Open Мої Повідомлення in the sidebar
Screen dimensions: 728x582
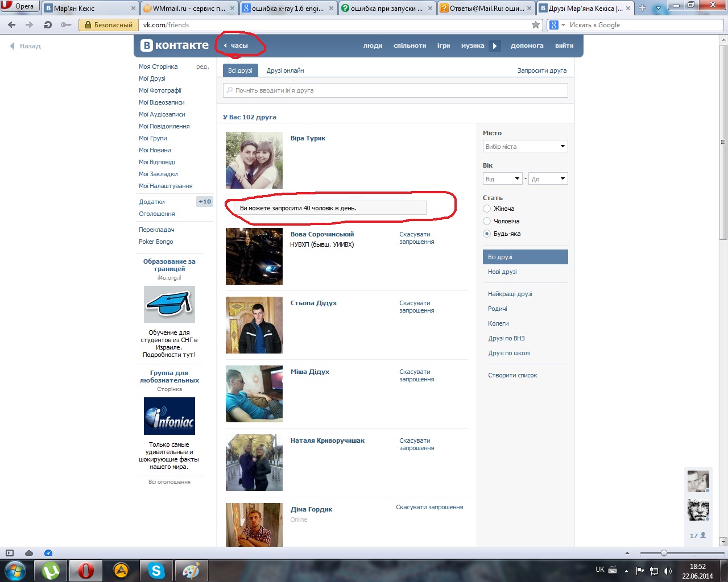(x=164, y=126)
